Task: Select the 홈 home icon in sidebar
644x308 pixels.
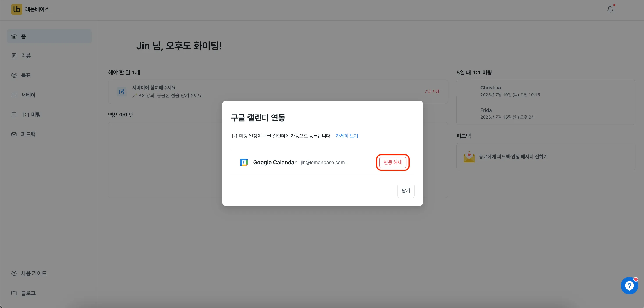Action: pos(14,36)
